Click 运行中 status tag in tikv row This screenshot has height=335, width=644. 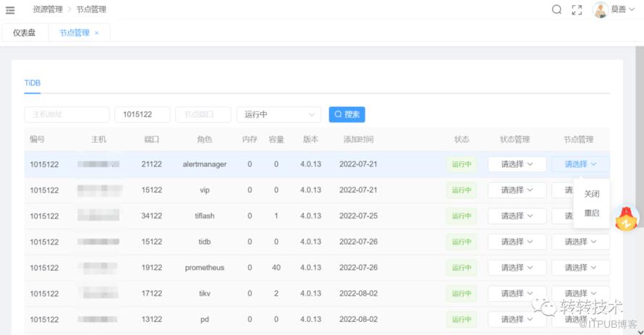click(x=462, y=294)
